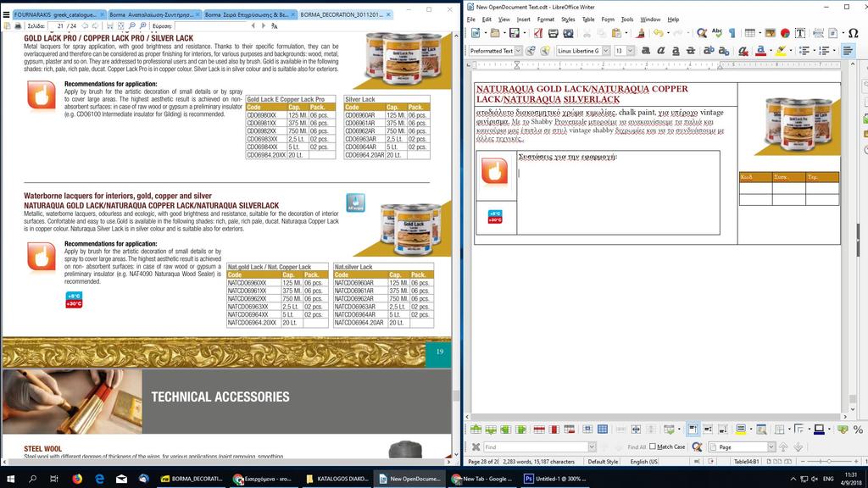Click word count in Writer status bar
868x488 pixels.
pyautogui.click(x=538, y=462)
